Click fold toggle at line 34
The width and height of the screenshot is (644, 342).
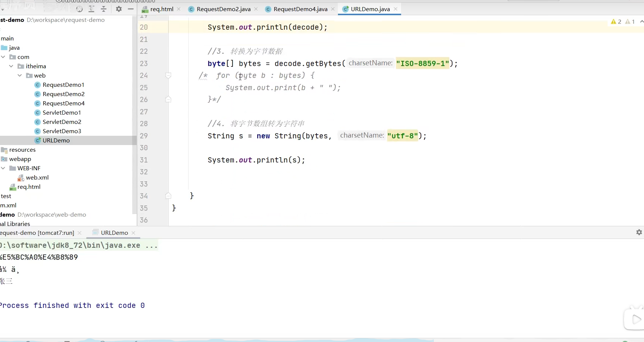(x=168, y=196)
